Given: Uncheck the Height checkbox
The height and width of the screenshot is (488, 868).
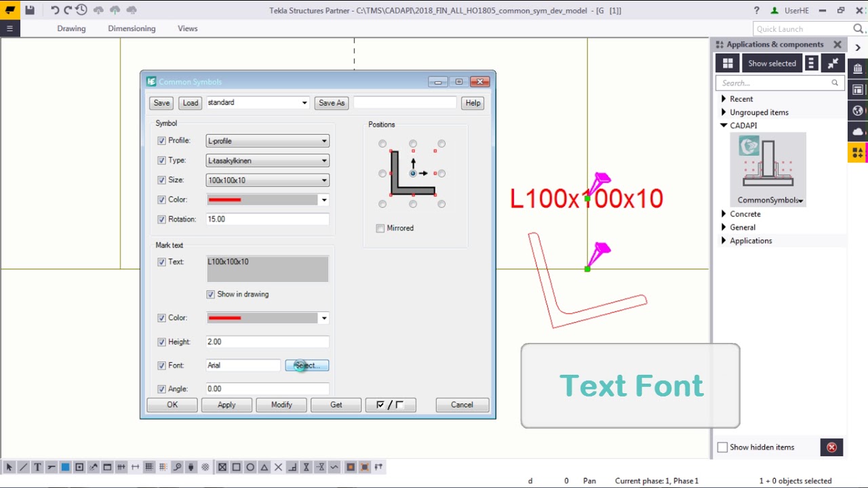Looking at the screenshot, I should point(161,342).
